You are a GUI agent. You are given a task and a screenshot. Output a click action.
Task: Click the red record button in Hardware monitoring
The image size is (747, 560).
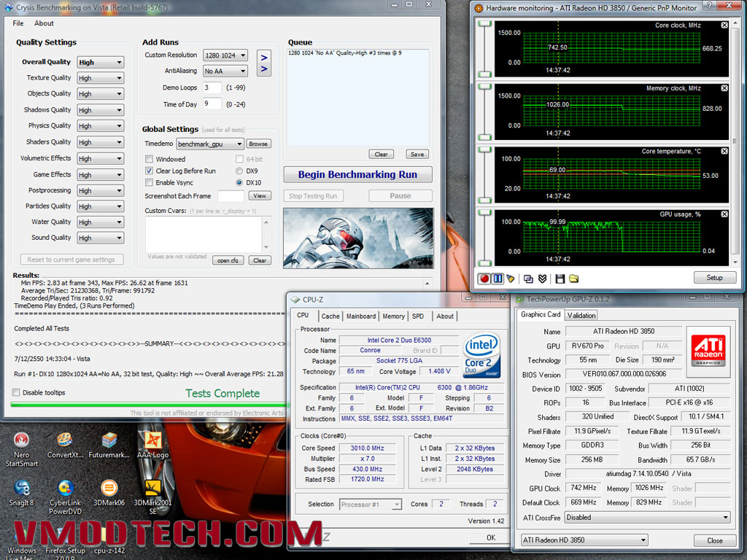(x=484, y=279)
